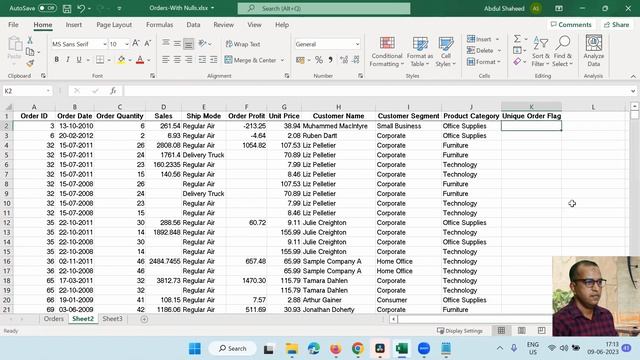Screen dimensions: 640x360
Task: Click the Windows Start button
Action: click(x=195, y=349)
